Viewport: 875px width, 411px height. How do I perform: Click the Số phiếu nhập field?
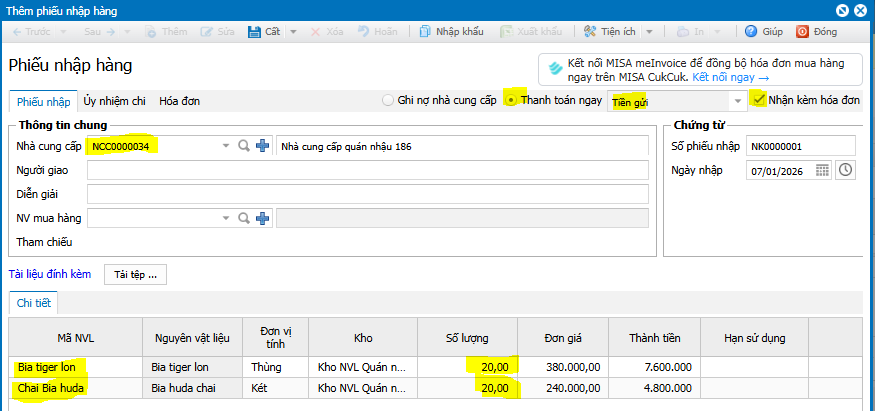coord(800,146)
